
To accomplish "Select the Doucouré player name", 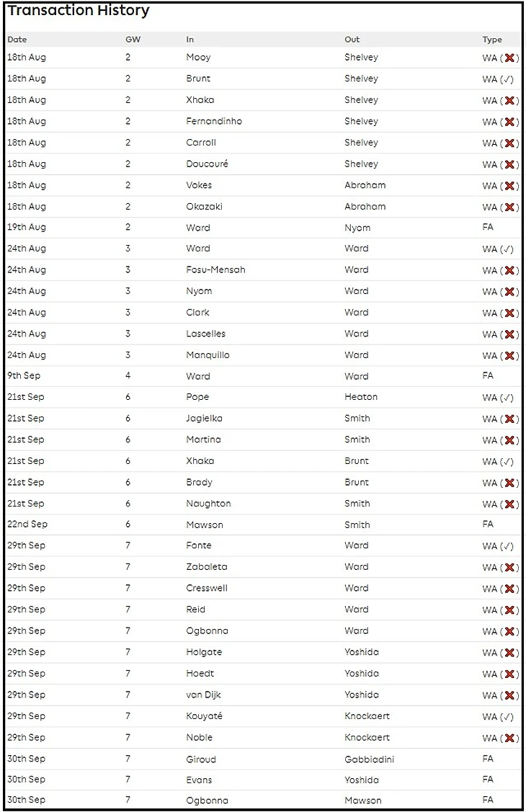I will [207, 164].
